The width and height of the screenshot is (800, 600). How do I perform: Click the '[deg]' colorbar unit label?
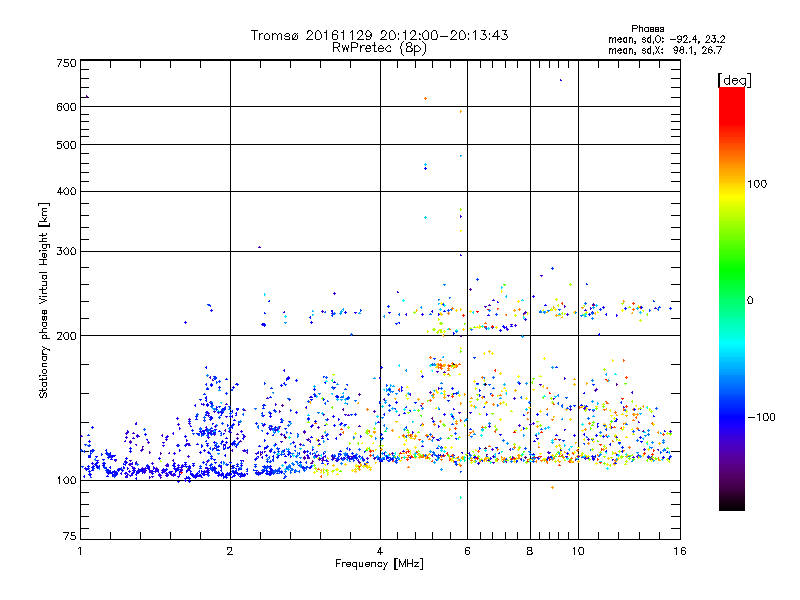pyautogui.click(x=734, y=80)
